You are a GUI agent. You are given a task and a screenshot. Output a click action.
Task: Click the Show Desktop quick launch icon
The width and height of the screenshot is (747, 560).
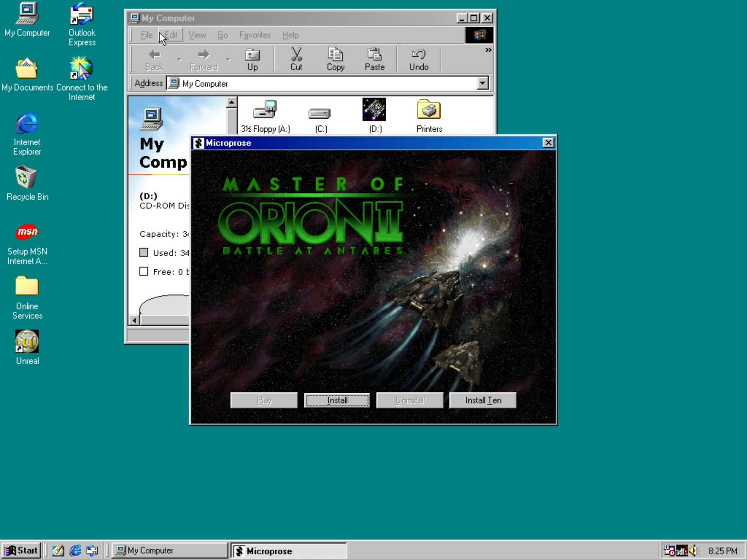pyautogui.click(x=58, y=551)
